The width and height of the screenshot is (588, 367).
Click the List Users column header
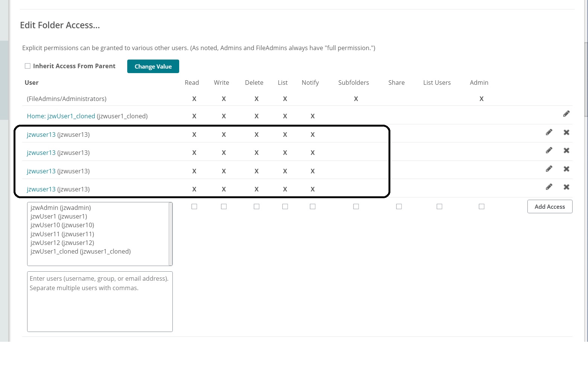pos(437,83)
